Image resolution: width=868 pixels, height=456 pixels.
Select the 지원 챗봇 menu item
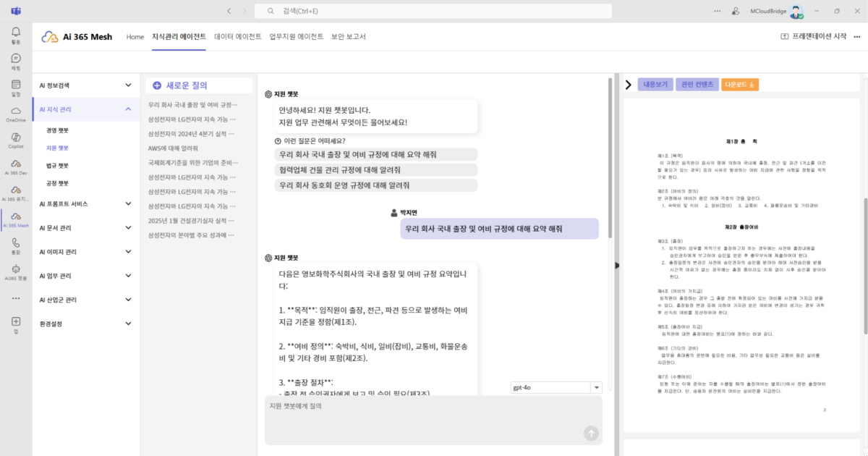(57, 148)
